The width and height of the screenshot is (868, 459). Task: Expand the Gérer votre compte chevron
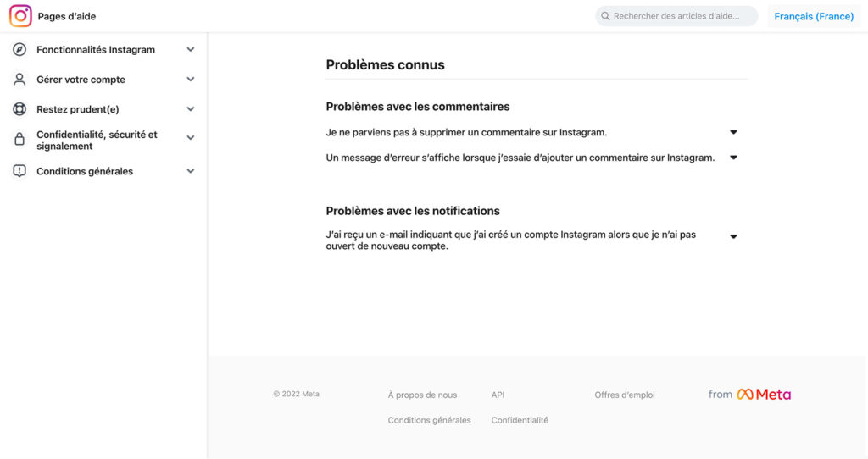(191, 80)
